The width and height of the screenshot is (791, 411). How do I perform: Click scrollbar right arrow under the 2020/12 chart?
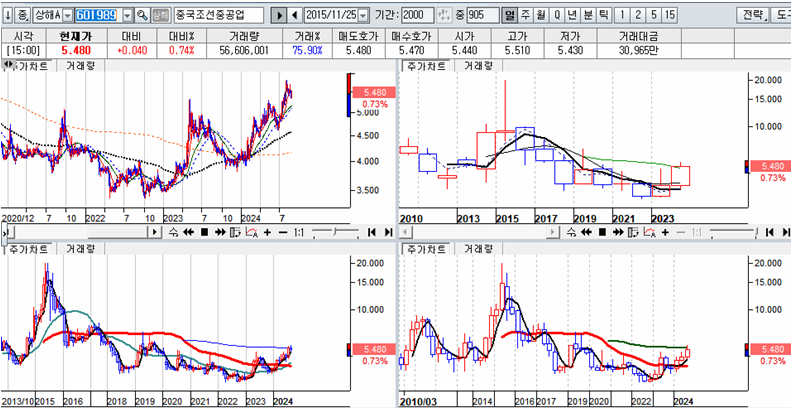(x=155, y=232)
